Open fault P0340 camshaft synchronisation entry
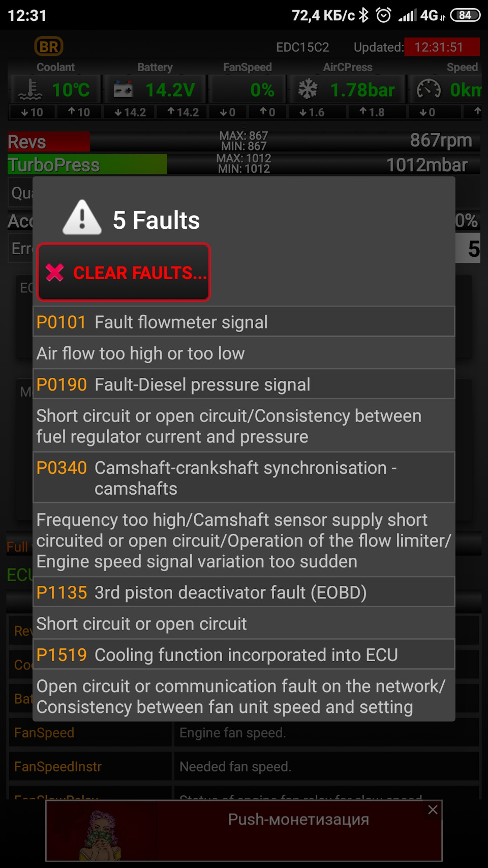The width and height of the screenshot is (488, 868). (244, 477)
